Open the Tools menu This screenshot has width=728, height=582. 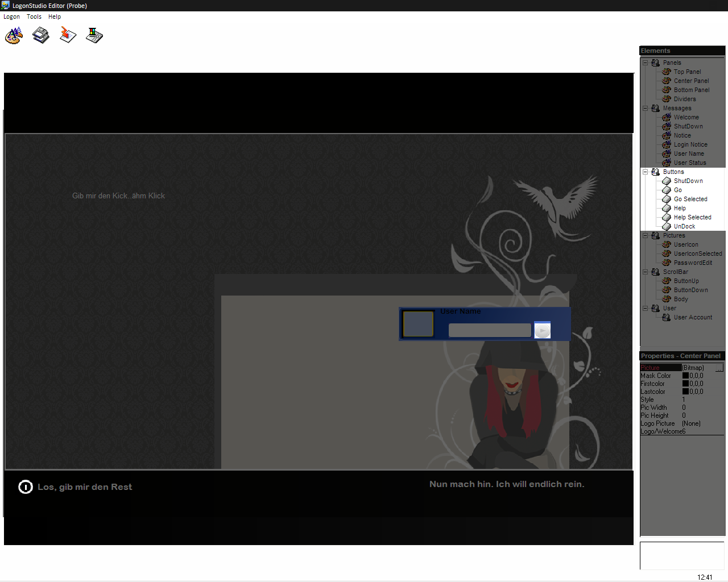34,16
